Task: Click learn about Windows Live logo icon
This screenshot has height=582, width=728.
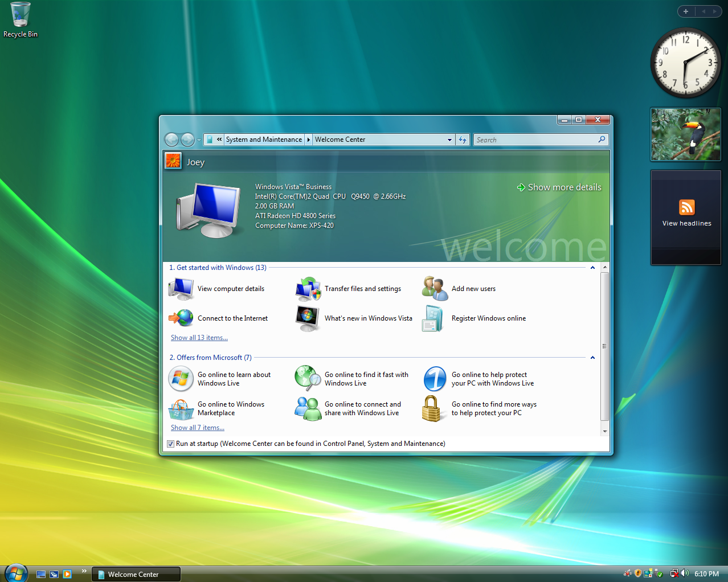Action: [x=181, y=379]
